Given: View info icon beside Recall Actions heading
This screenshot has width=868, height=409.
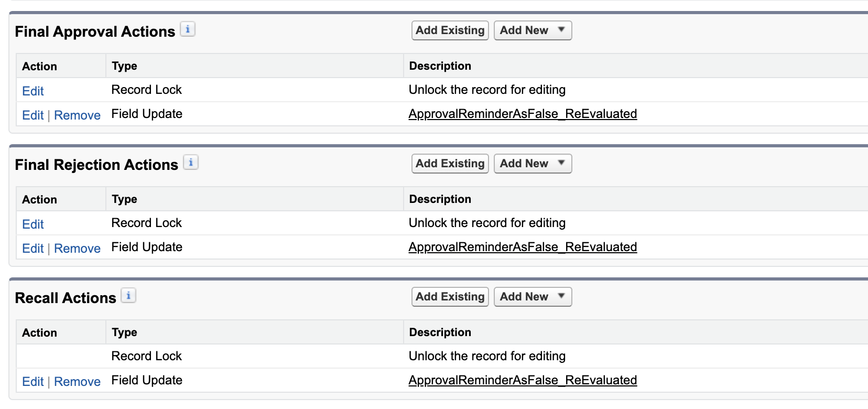Looking at the screenshot, I should [x=128, y=296].
